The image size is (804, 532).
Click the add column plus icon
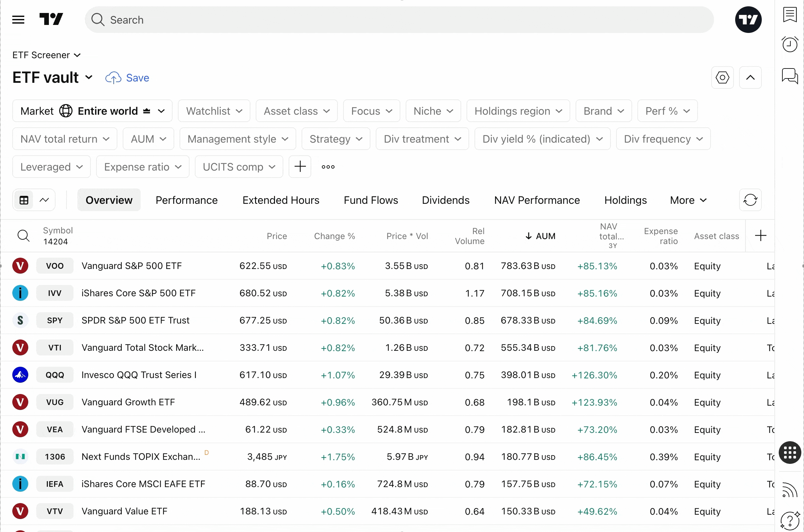pyautogui.click(x=760, y=236)
